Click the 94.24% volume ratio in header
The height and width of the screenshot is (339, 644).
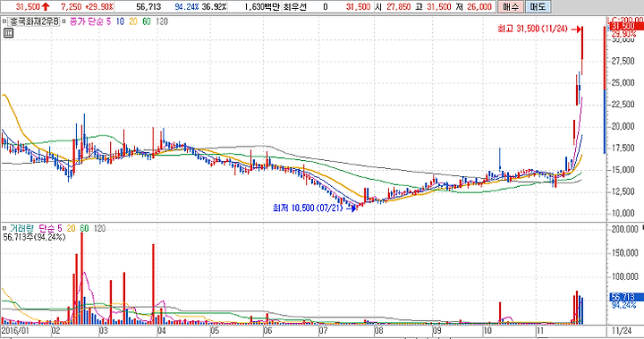pos(187,6)
